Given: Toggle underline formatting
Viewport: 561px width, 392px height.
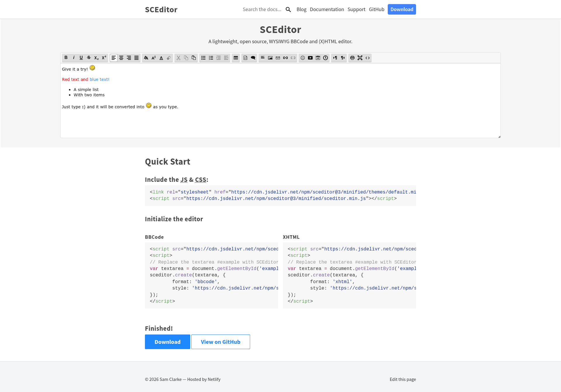Looking at the screenshot, I should point(81,58).
